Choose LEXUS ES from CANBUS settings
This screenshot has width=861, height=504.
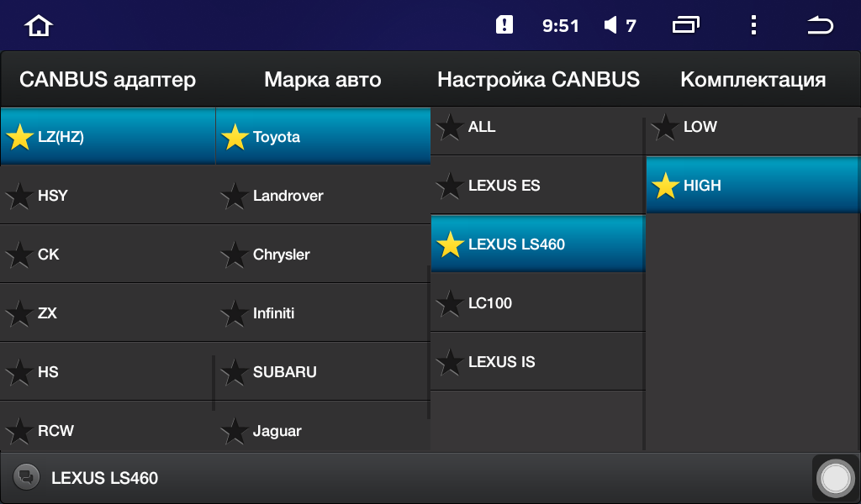537,186
